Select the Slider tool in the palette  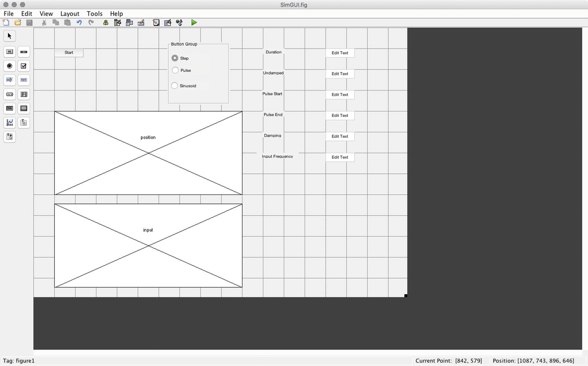24,52
